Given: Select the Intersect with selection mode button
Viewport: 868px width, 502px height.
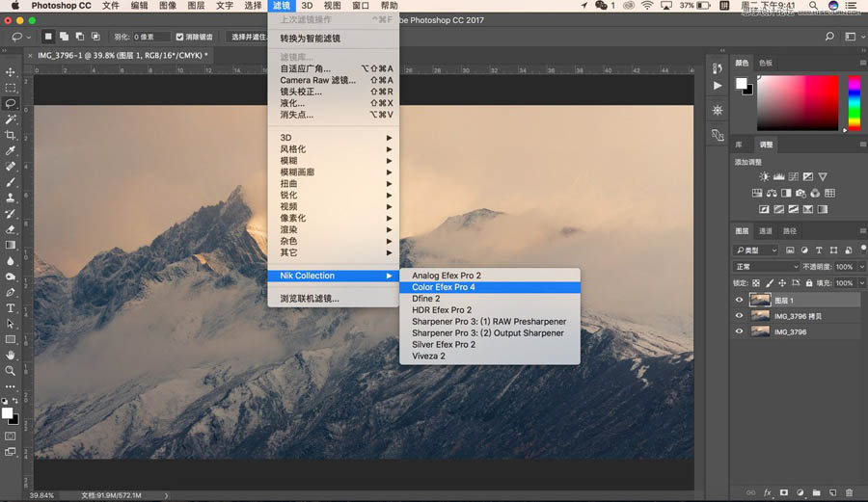Looking at the screenshot, I should coord(95,37).
